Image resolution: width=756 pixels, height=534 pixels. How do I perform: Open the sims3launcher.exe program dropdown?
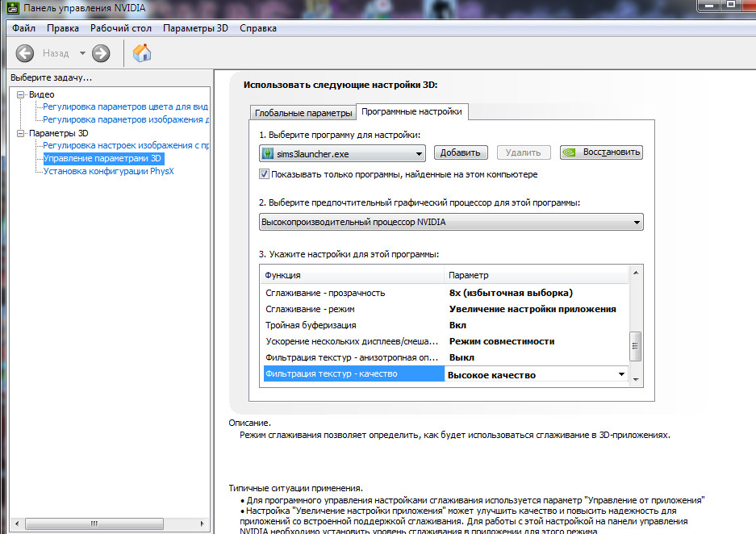point(342,154)
